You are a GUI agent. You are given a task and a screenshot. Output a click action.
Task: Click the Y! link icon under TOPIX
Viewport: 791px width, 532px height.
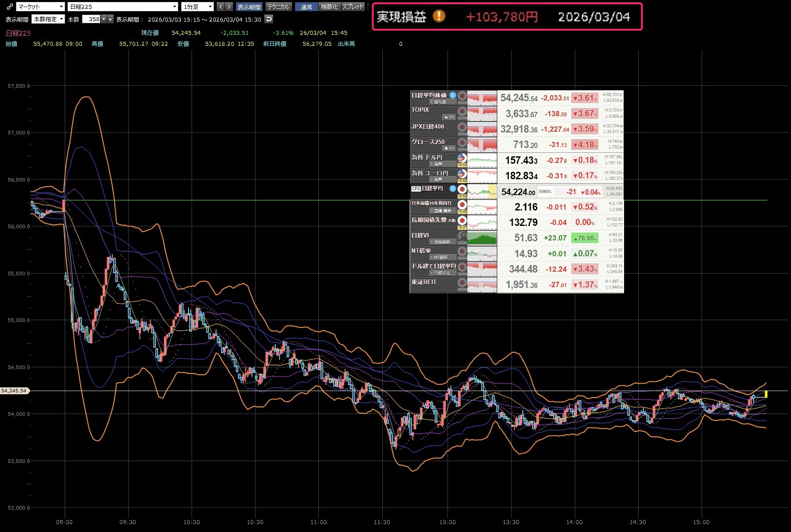449,117
